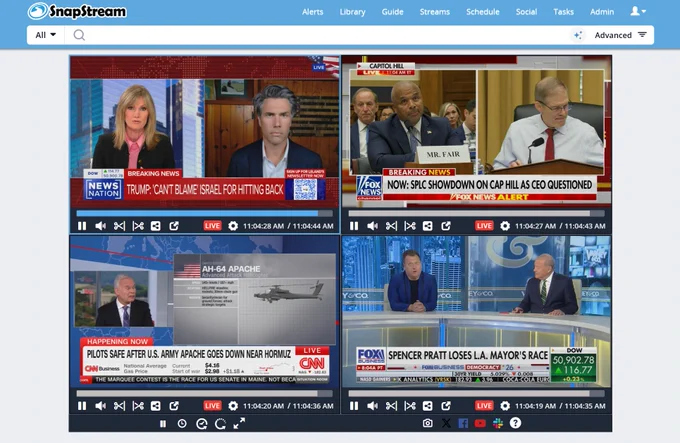Mute audio on the Fox Business player
This screenshot has width=680, height=443.
pos(373,406)
